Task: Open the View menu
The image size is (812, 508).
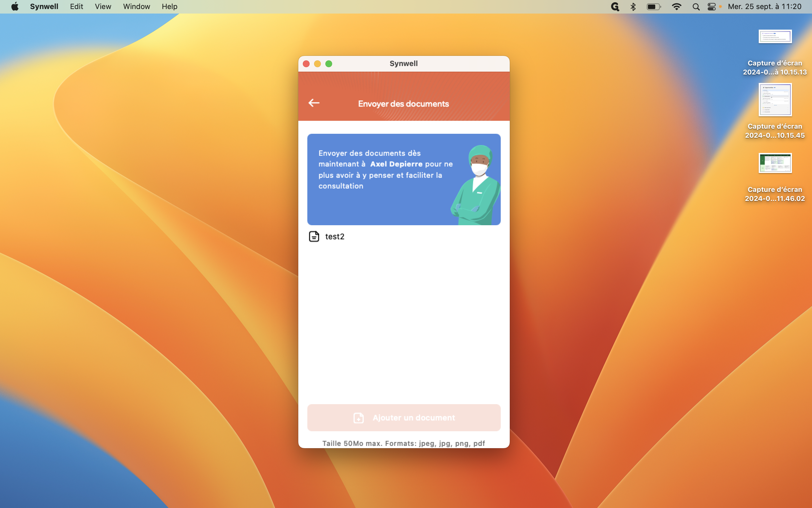Action: point(103,6)
